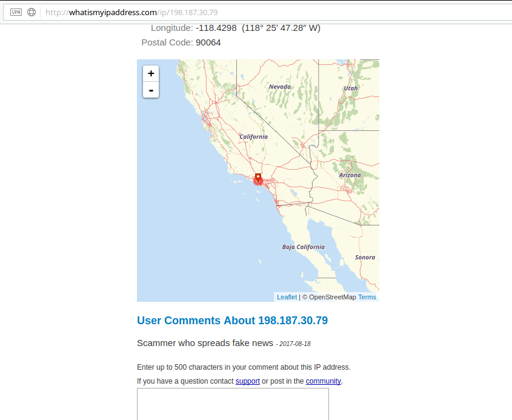The width and height of the screenshot is (512, 420).
Task: Open the Leaflet attribution link
Action: coord(287,297)
